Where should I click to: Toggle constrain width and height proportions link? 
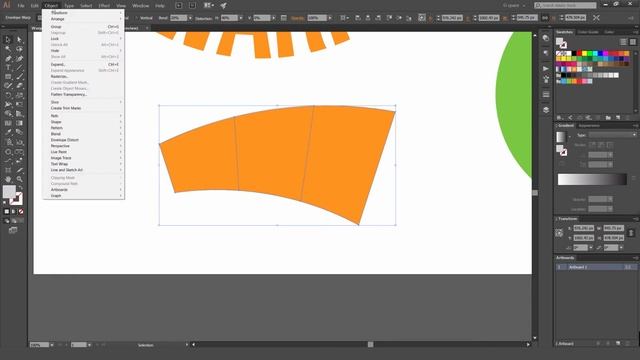tap(545, 18)
